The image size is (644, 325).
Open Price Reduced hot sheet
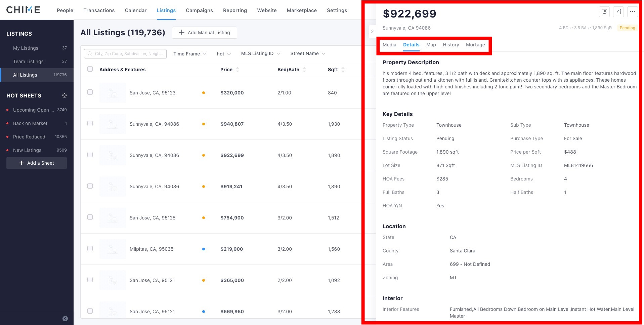(x=37, y=137)
